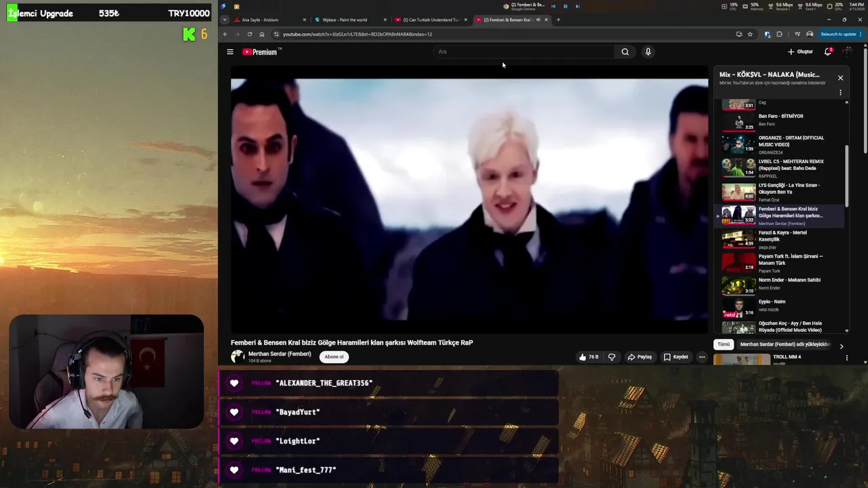868x488 pixels.
Task: Switch to Wplace - Paint the world tab
Action: [350, 20]
